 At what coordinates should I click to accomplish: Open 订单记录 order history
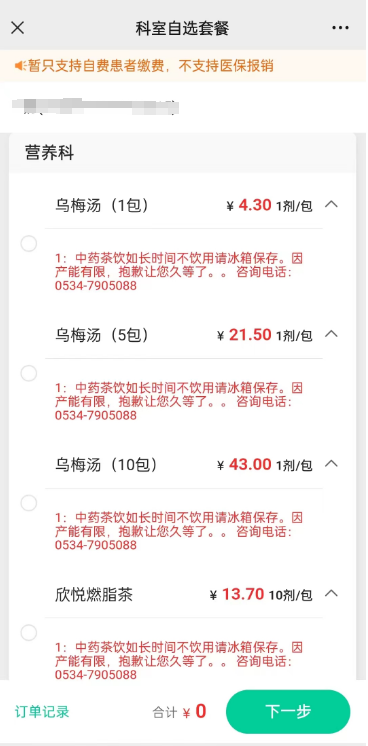(x=42, y=712)
